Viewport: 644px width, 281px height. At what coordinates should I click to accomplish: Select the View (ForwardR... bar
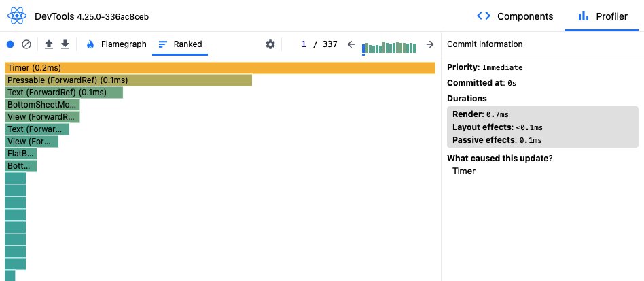tap(42, 117)
